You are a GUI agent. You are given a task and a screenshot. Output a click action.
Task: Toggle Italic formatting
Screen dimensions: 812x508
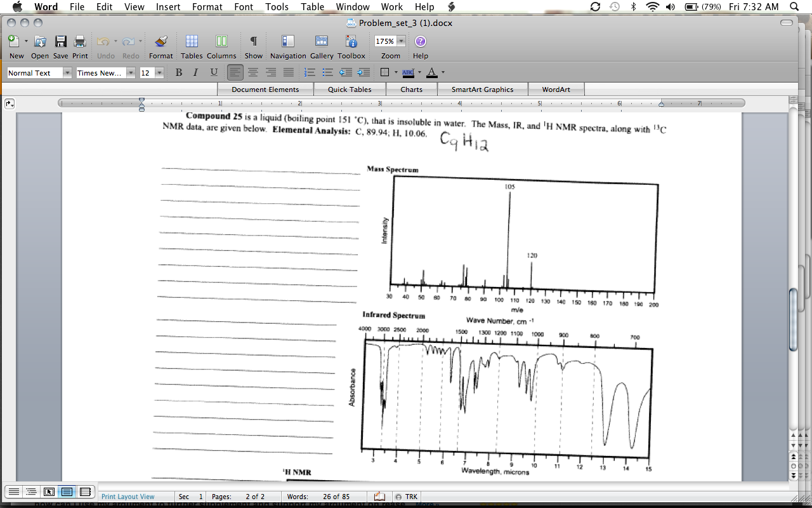click(195, 73)
